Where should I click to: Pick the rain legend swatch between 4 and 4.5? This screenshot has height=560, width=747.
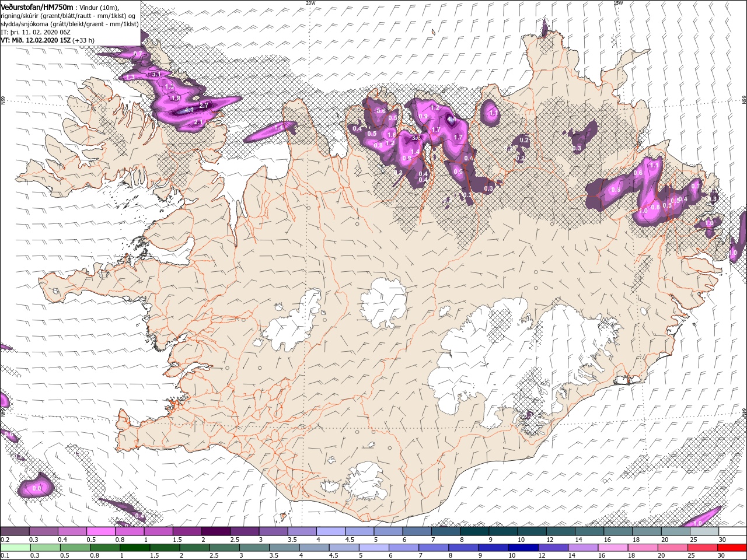click(314, 548)
